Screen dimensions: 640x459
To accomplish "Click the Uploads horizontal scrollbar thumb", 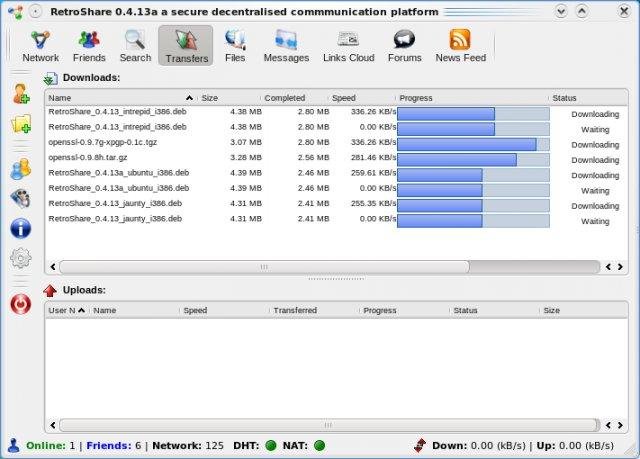I will point(329,425).
